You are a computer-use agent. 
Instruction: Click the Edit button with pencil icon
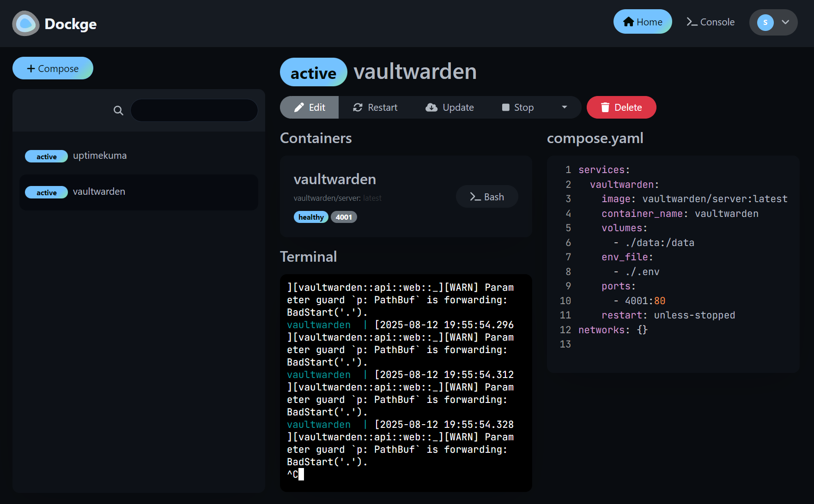click(309, 107)
